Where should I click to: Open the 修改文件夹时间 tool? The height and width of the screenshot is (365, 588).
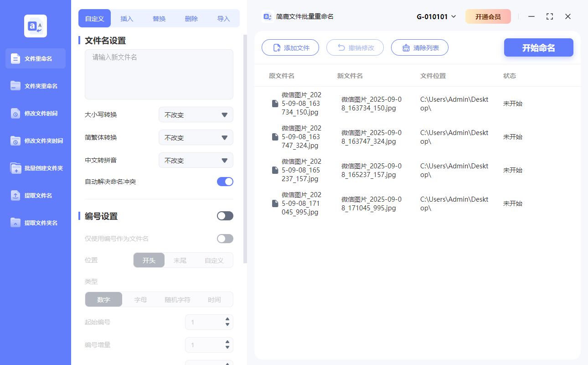tap(35, 141)
